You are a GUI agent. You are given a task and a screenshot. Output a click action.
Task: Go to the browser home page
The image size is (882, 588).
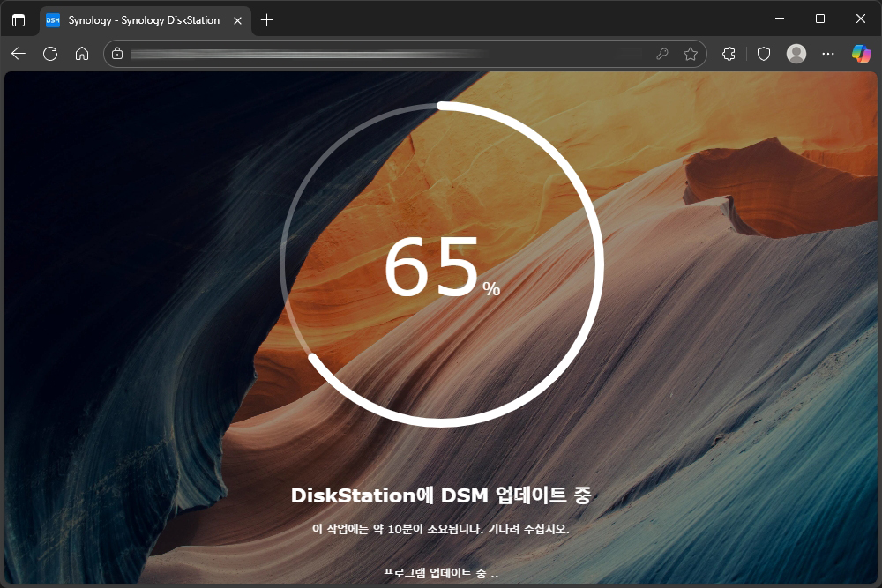click(x=82, y=54)
